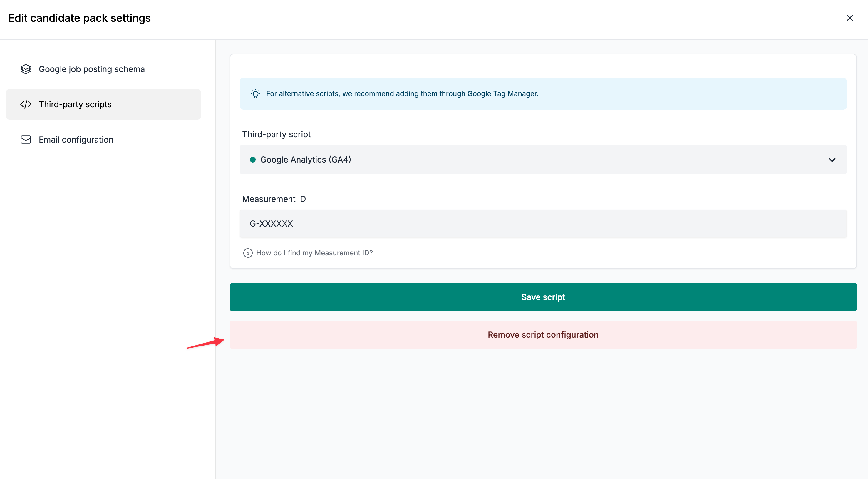This screenshot has width=868, height=479.
Task: Open the Google job posting schema section
Action: (92, 69)
